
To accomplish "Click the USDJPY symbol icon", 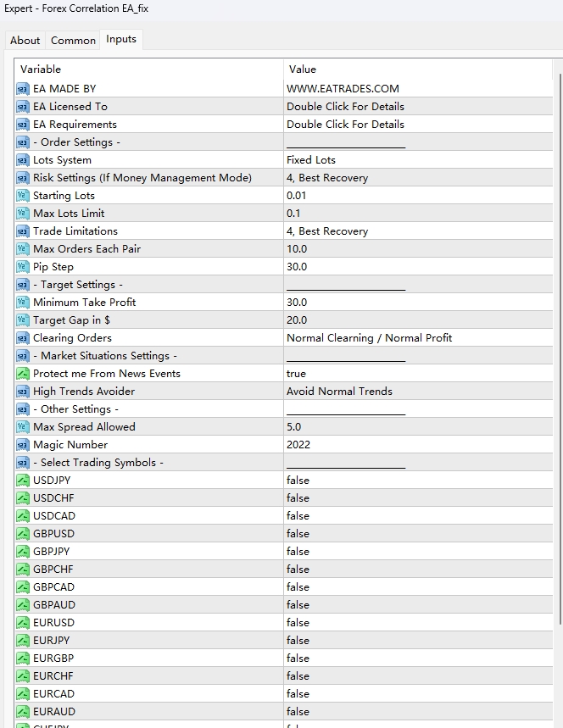I will point(23,480).
